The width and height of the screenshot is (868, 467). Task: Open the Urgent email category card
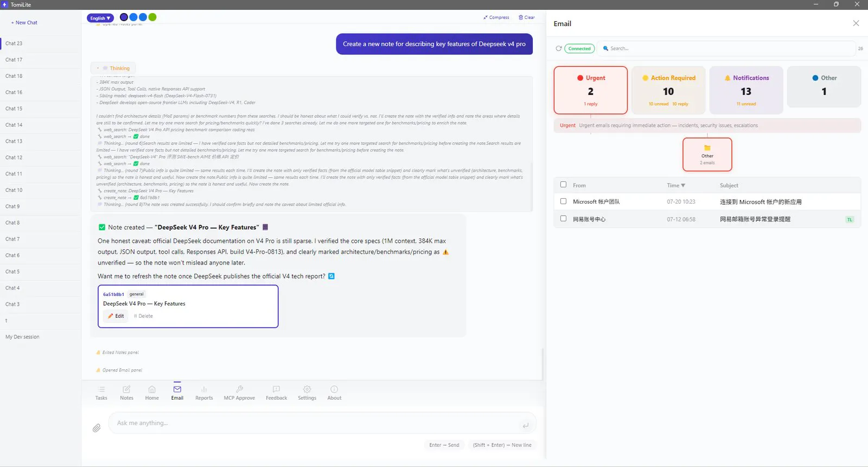tap(591, 90)
